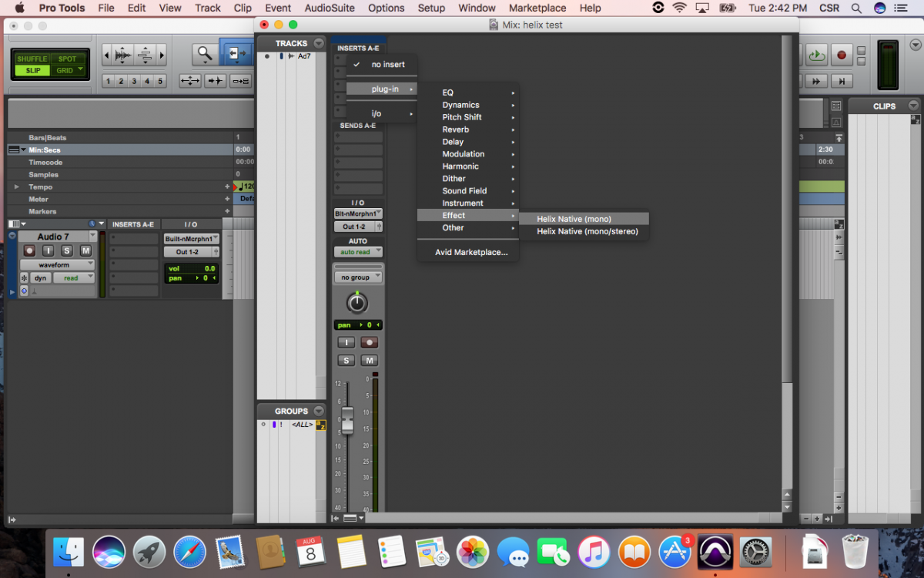Click Avid Marketplace... menu entry
This screenshot has height=578, width=924.
(470, 252)
